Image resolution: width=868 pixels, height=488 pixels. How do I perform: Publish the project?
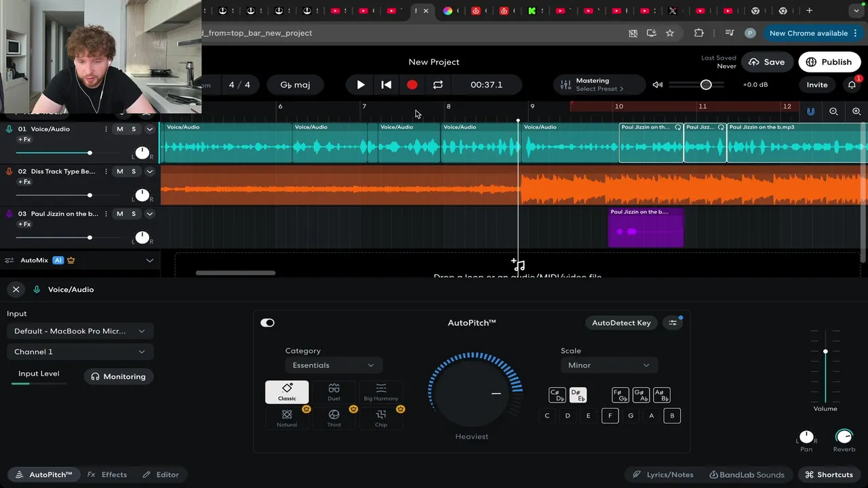(829, 62)
